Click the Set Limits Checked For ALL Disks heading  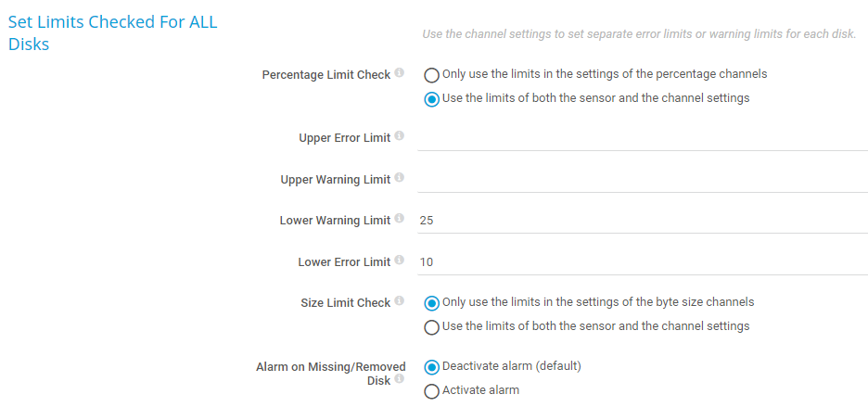(112, 32)
